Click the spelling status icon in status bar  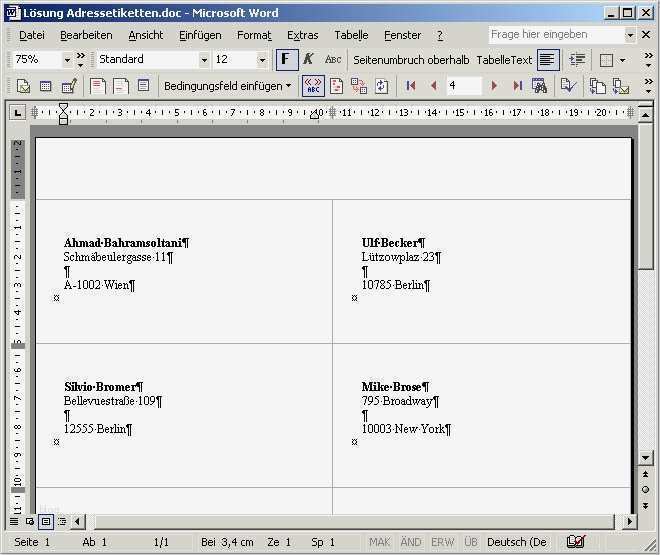[576, 542]
